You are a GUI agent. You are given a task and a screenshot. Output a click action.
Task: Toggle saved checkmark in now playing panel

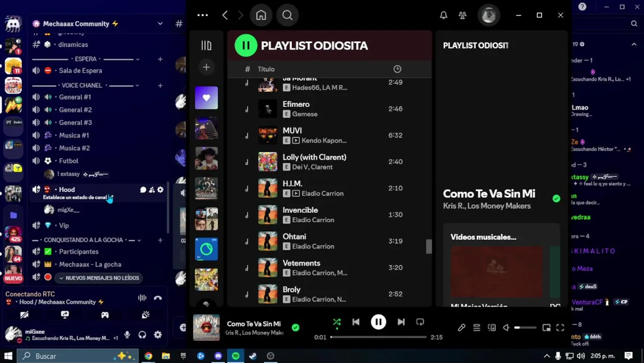556,199
